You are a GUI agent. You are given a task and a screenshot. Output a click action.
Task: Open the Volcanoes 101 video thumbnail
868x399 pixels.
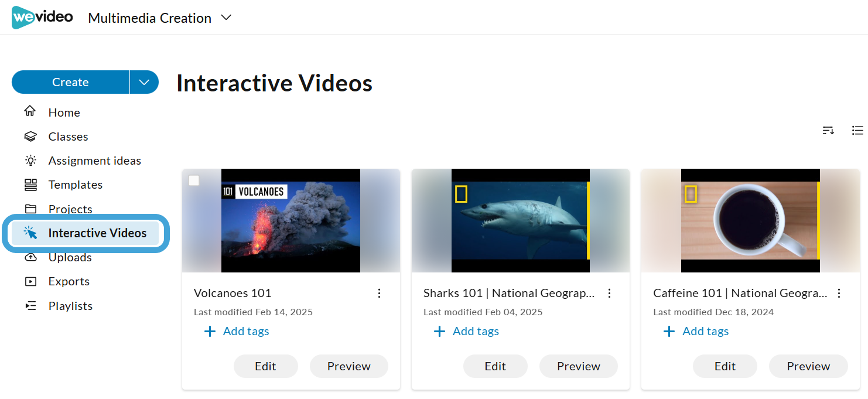click(291, 220)
